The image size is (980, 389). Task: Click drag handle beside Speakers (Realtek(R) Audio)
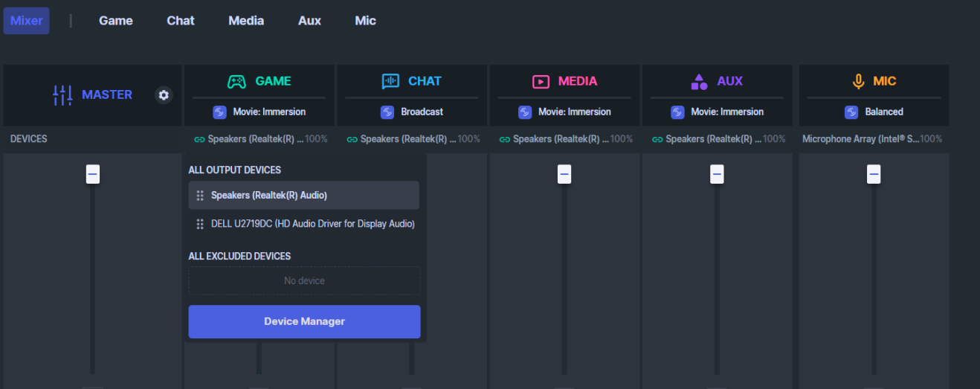click(x=200, y=196)
